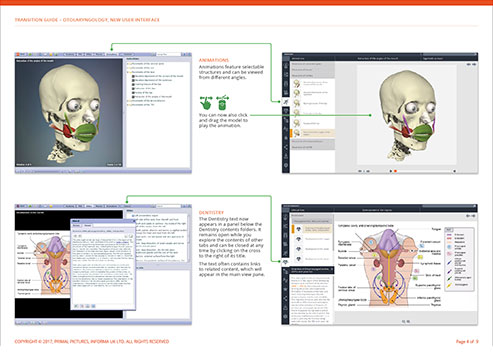Click the orange marker on the animation progress slider
This screenshot has width=493, height=360.
395,171
